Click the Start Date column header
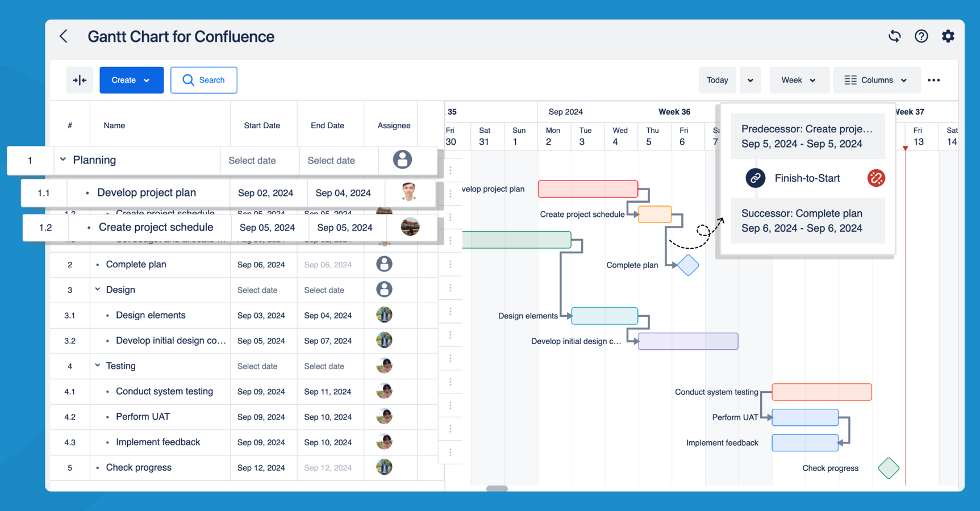This screenshot has height=511, width=980. tap(262, 125)
